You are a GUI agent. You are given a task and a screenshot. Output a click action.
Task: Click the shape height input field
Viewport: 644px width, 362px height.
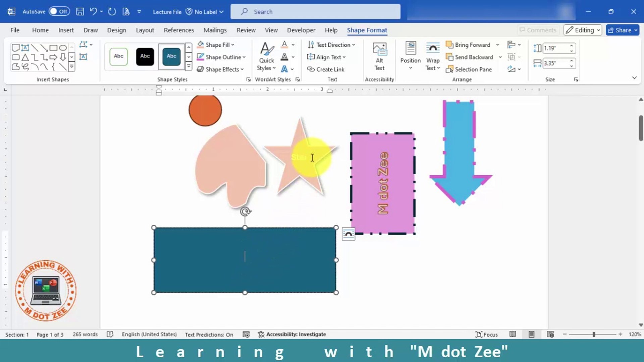(555, 48)
